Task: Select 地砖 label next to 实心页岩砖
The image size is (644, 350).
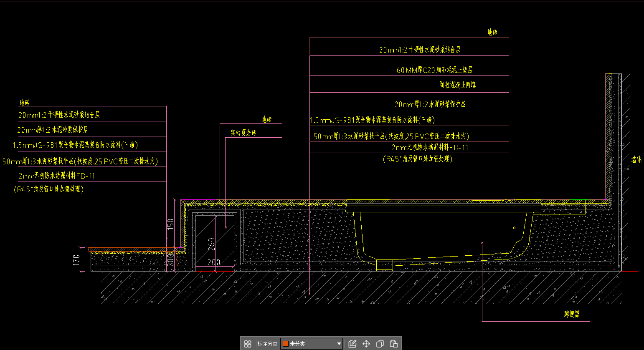Action: pos(266,119)
